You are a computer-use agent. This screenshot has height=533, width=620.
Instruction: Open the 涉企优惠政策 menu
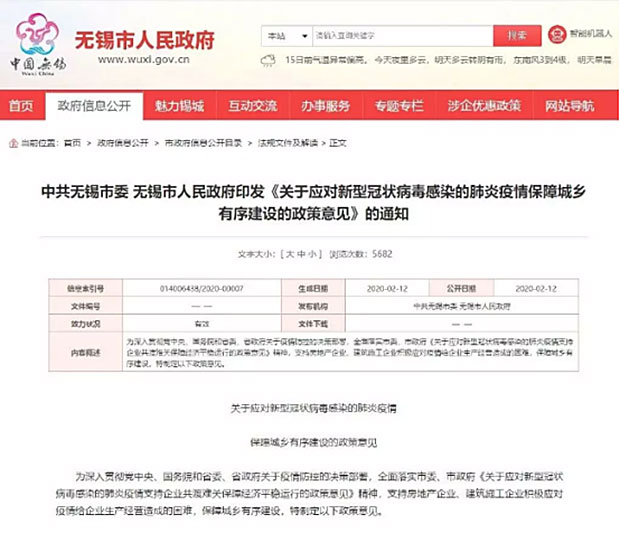coord(484,106)
